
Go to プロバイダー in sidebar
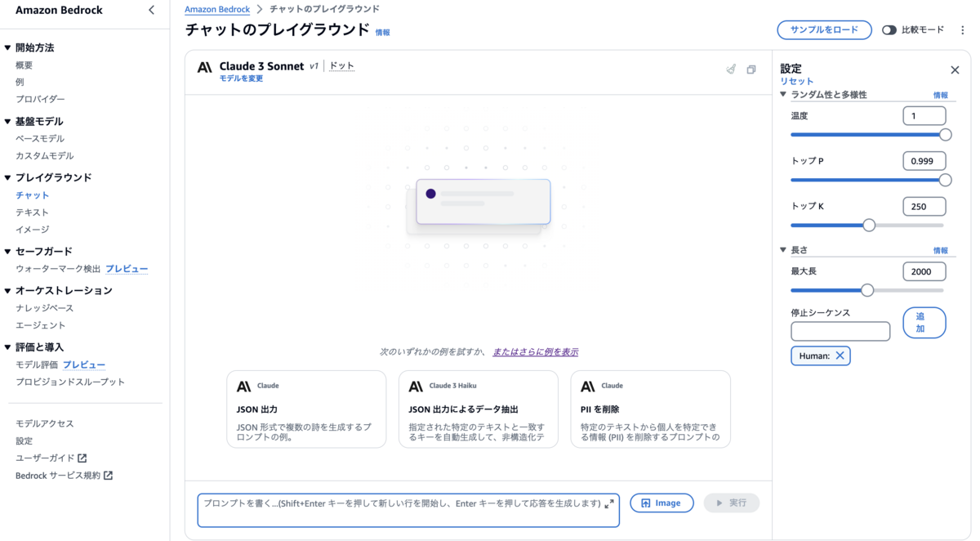[40, 99]
